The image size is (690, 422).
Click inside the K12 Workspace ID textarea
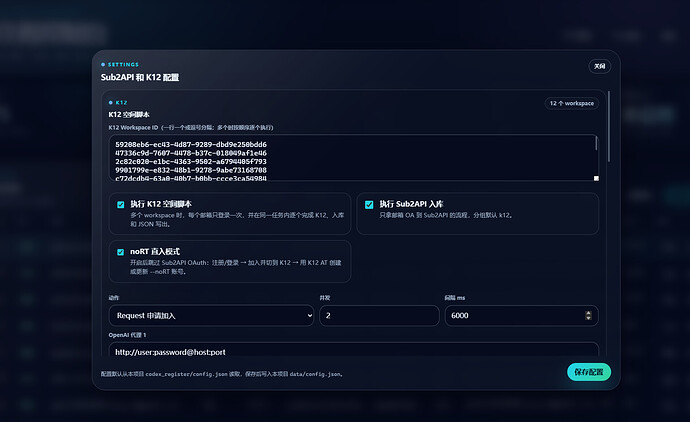click(x=353, y=158)
